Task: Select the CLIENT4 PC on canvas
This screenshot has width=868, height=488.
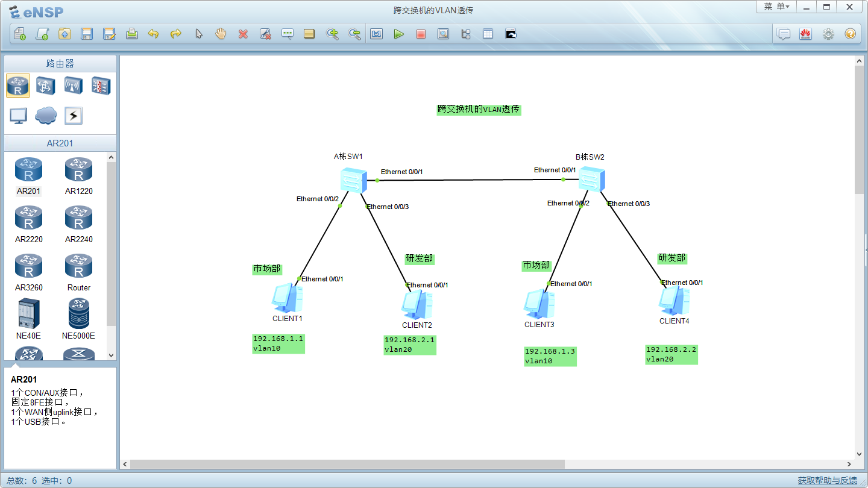Action: click(674, 301)
